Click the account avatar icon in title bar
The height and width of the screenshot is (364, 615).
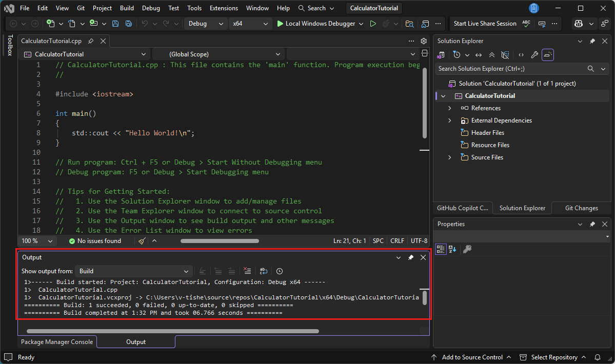click(x=534, y=8)
